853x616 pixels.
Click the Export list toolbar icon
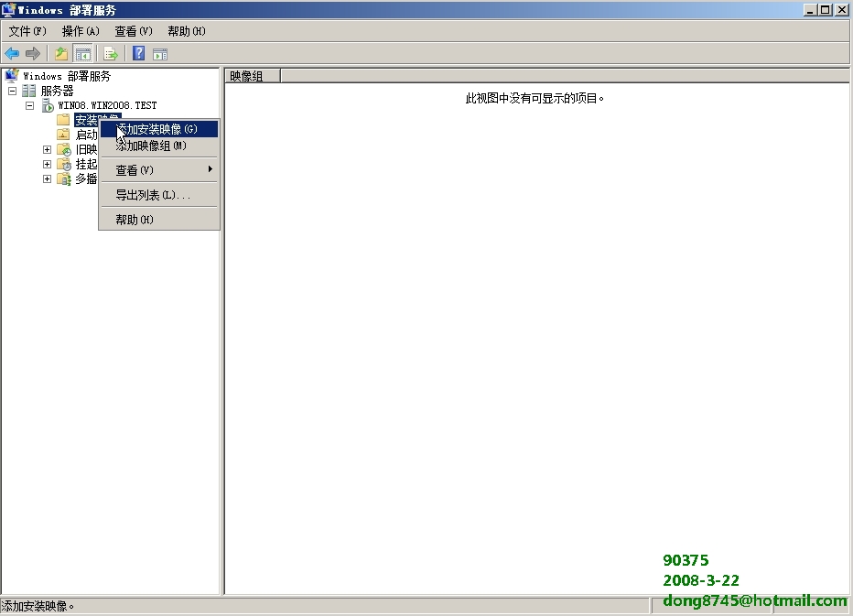111,53
